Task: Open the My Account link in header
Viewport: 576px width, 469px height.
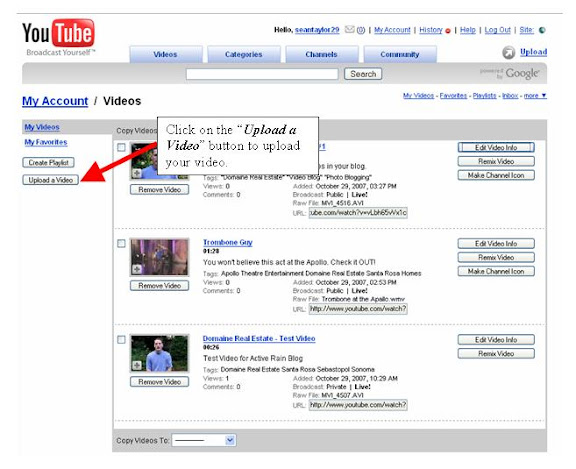Action: coord(392,30)
